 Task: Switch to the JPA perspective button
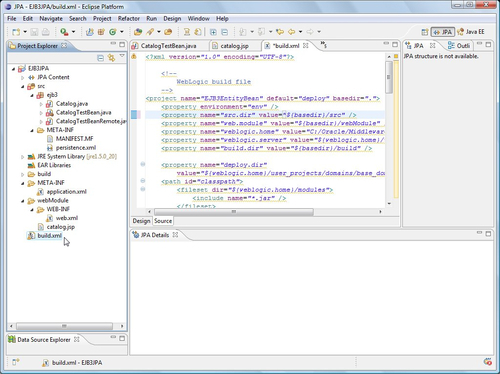[443, 32]
